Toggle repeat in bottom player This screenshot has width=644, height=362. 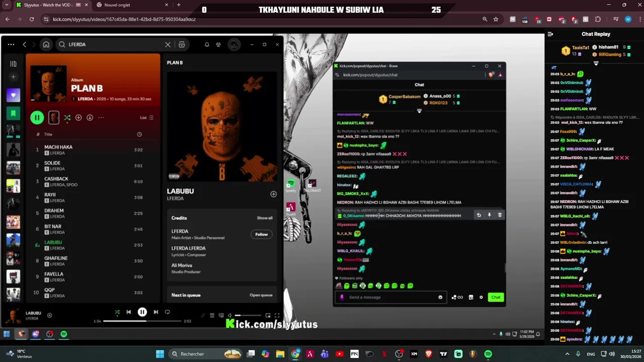click(x=168, y=312)
